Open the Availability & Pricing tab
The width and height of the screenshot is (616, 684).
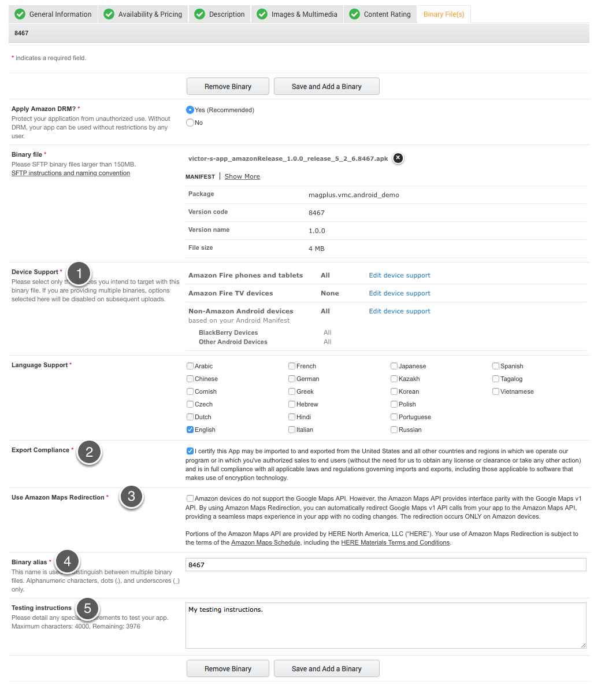point(143,14)
